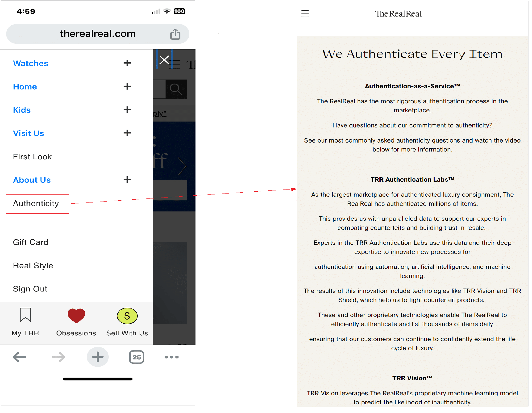Tap the hamburger menu icon
The height and width of the screenshot is (413, 532).
(305, 14)
